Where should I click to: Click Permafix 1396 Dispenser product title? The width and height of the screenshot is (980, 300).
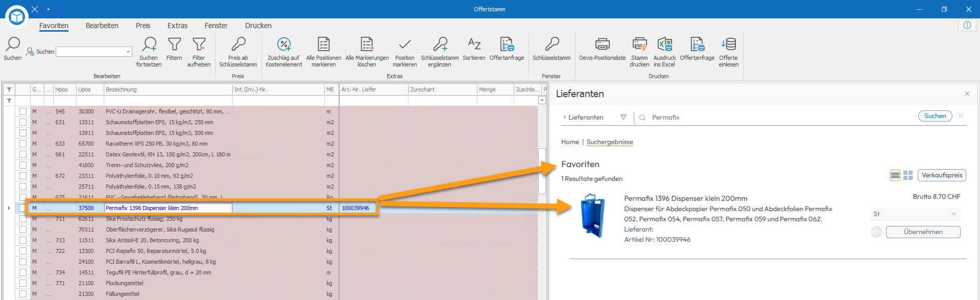tap(685, 198)
